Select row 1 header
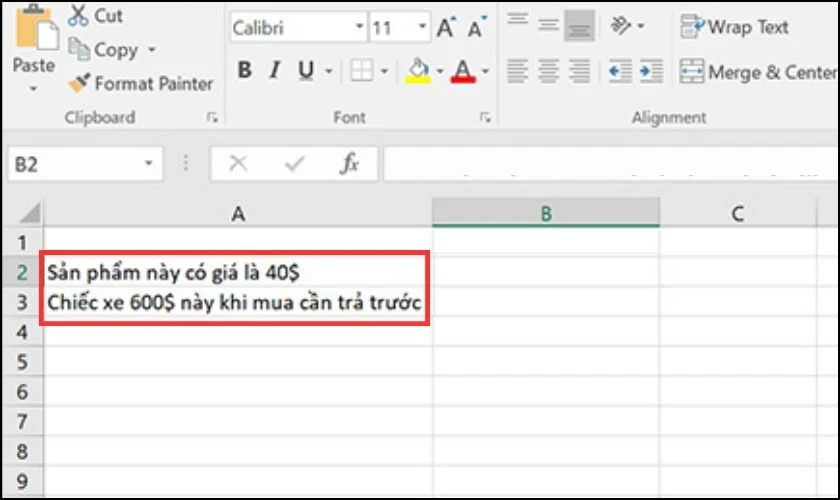The height and width of the screenshot is (500, 840). click(21, 243)
